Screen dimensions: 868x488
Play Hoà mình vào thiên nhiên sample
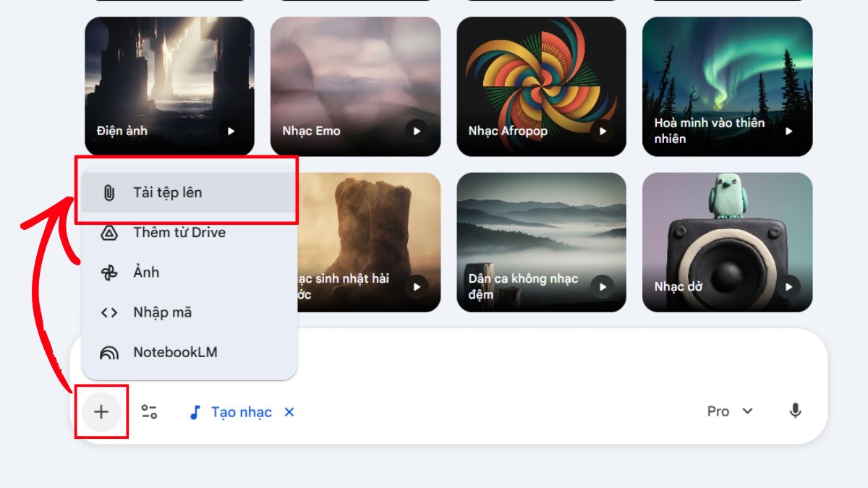point(788,131)
